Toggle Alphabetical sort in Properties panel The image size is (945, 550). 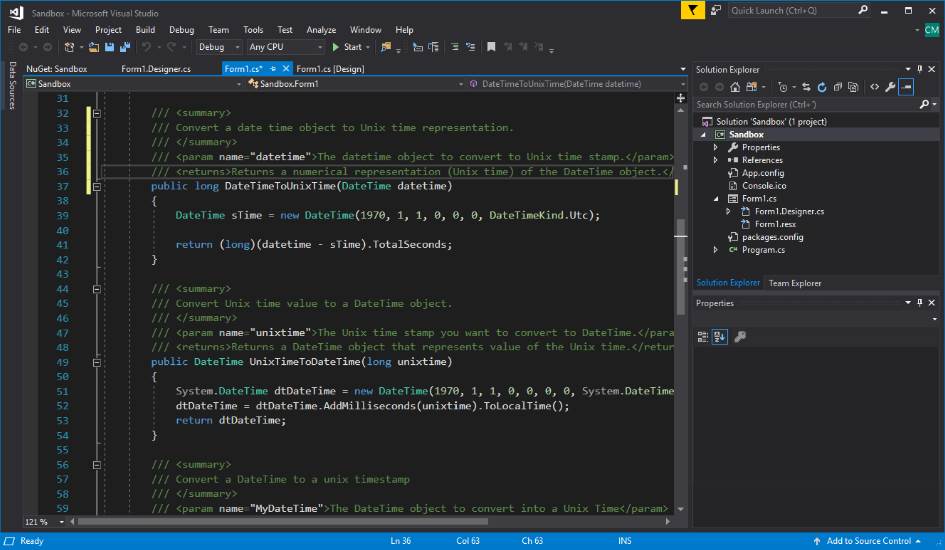pyautogui.click(x=719, y=337)
